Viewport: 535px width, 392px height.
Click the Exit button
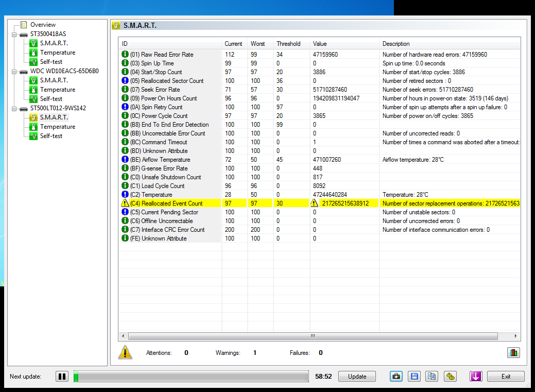pos(506,377)
